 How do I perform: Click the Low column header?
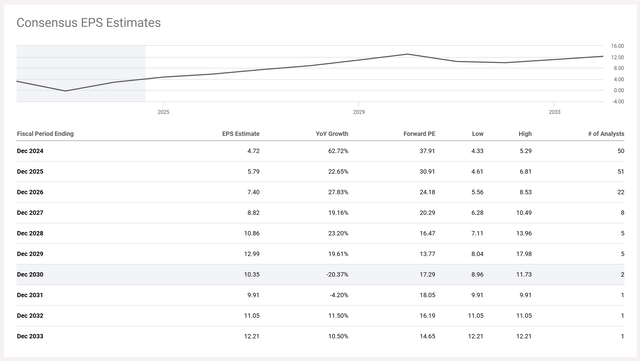(x=478, y=134)
